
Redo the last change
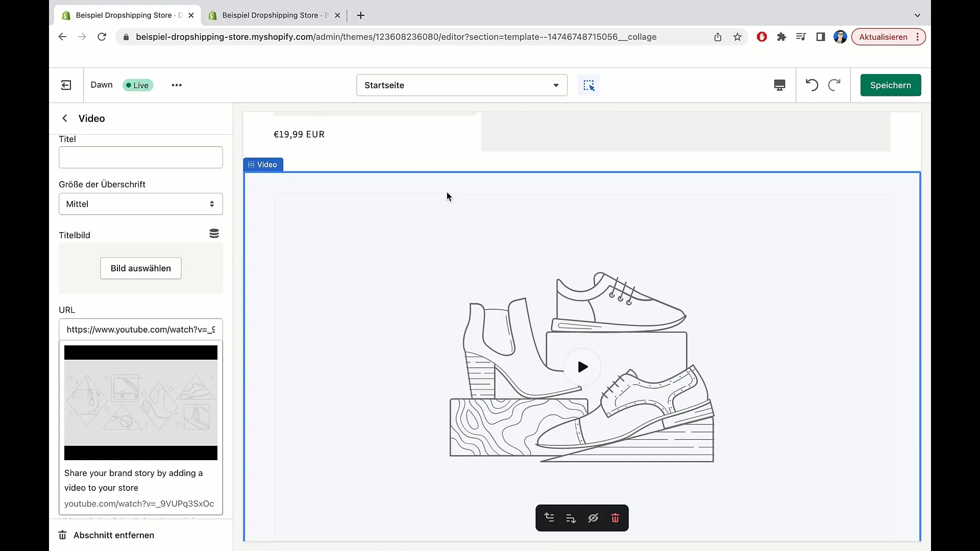click(834, 85)
